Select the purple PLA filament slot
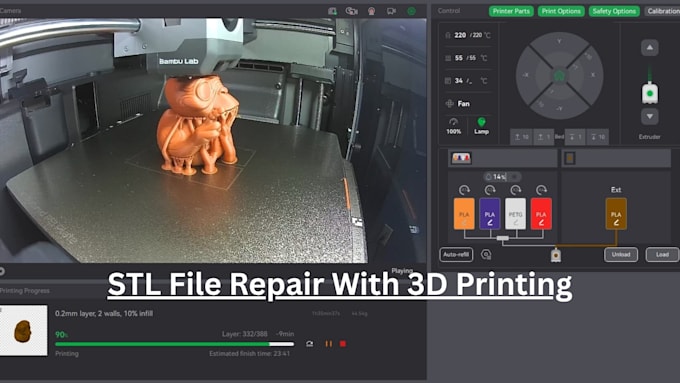680x383 pixels. [x=490, y=213]
